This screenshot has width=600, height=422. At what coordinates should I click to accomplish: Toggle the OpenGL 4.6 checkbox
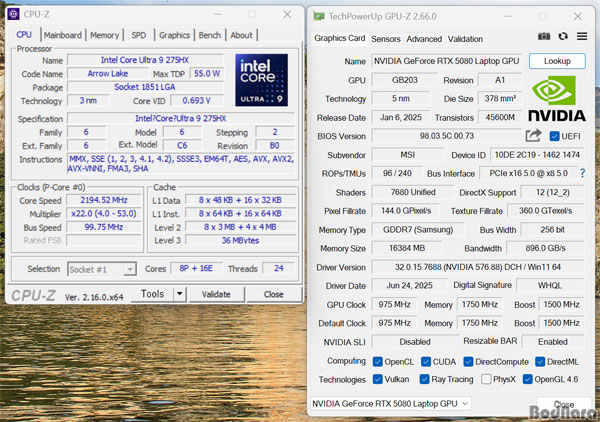pos(527,379)
